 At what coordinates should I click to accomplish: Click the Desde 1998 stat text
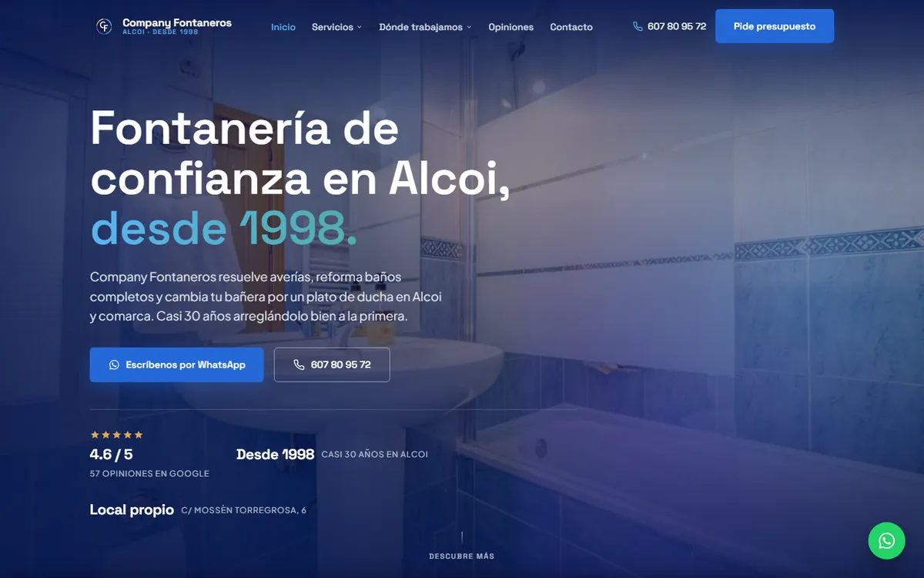click(276, 455)
